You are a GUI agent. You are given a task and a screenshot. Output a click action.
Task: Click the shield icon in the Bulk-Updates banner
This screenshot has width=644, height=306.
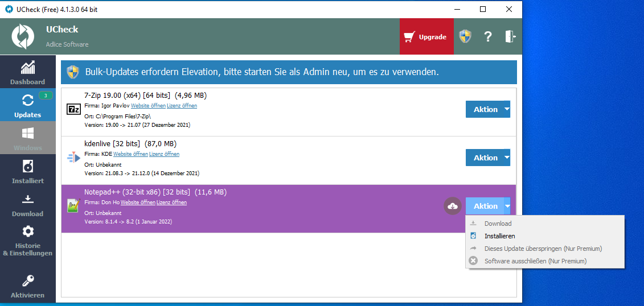tap(73, 72)
